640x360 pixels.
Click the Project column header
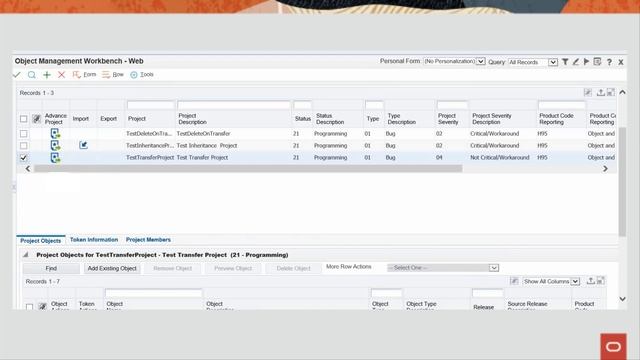(x=137, y=119)
